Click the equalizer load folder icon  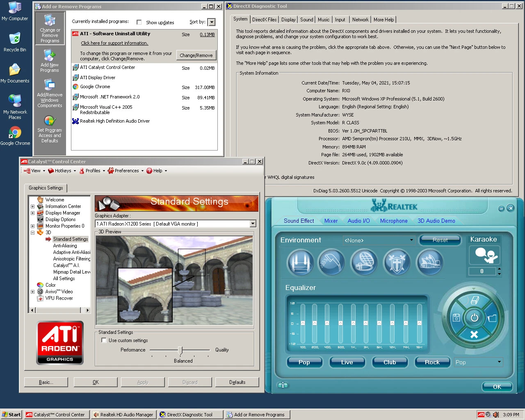(492, 317)
